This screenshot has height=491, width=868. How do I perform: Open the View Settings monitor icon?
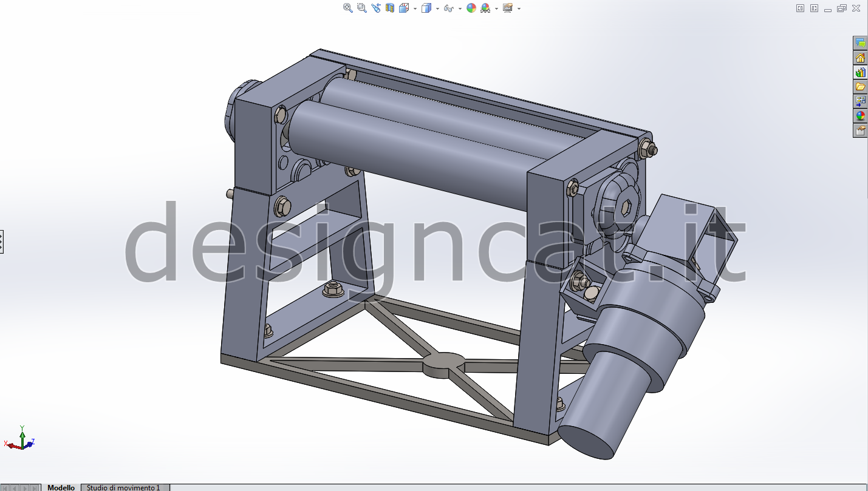coord(508,8)
